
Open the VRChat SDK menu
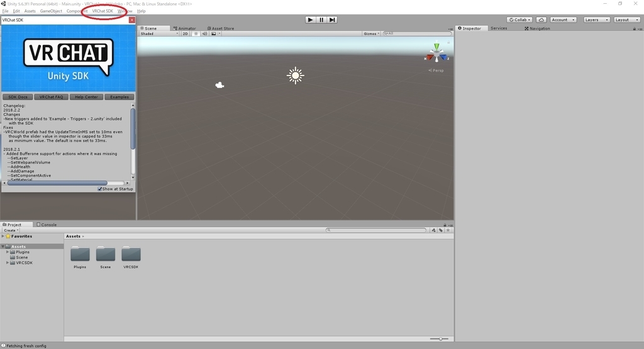click(103, 11)
